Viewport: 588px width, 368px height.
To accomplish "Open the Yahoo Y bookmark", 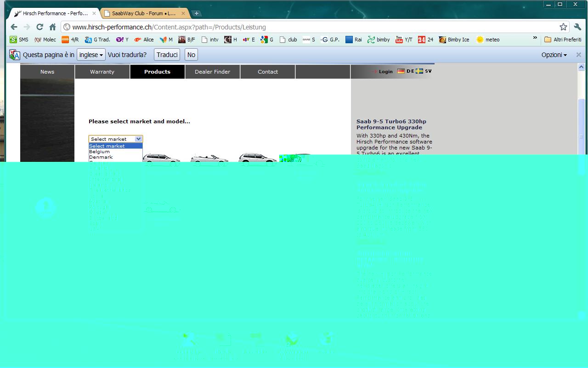I will (x=122, y=40).
